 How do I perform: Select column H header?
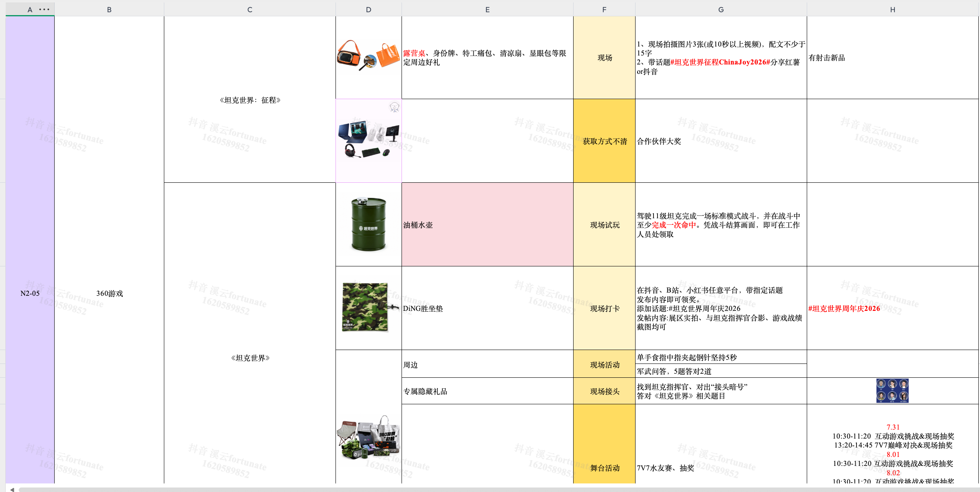(893, 9)
